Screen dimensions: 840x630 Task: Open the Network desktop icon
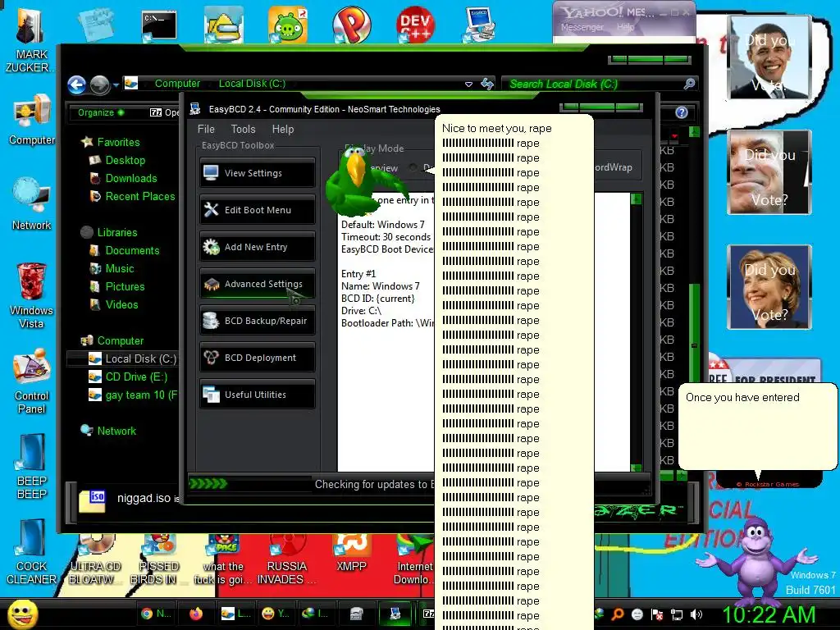click(32, 204)
